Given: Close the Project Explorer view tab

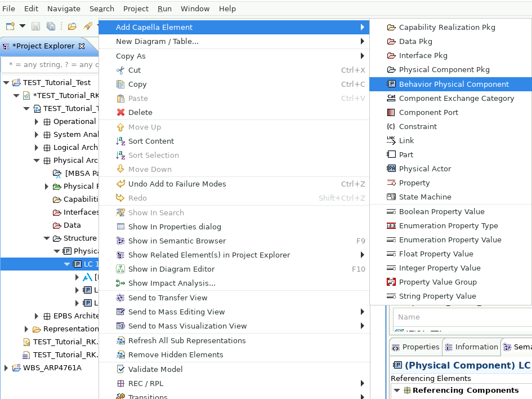Looking at the screenshot, I should (82, 46).
